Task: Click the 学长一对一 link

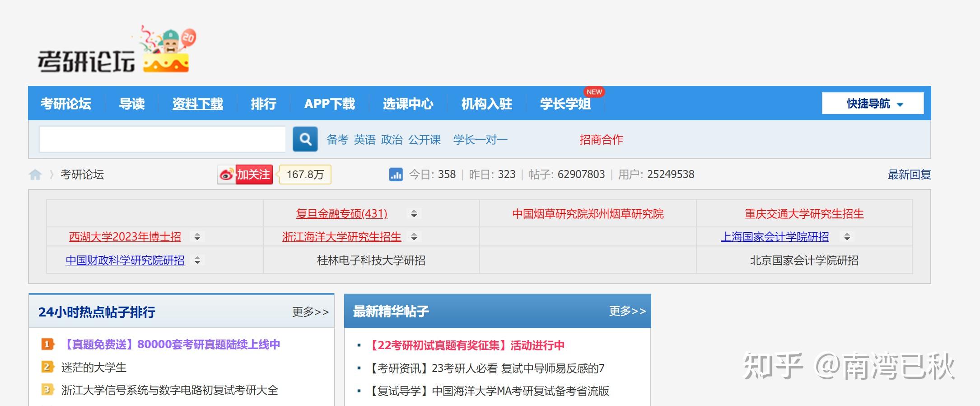Action: [481, 140]
